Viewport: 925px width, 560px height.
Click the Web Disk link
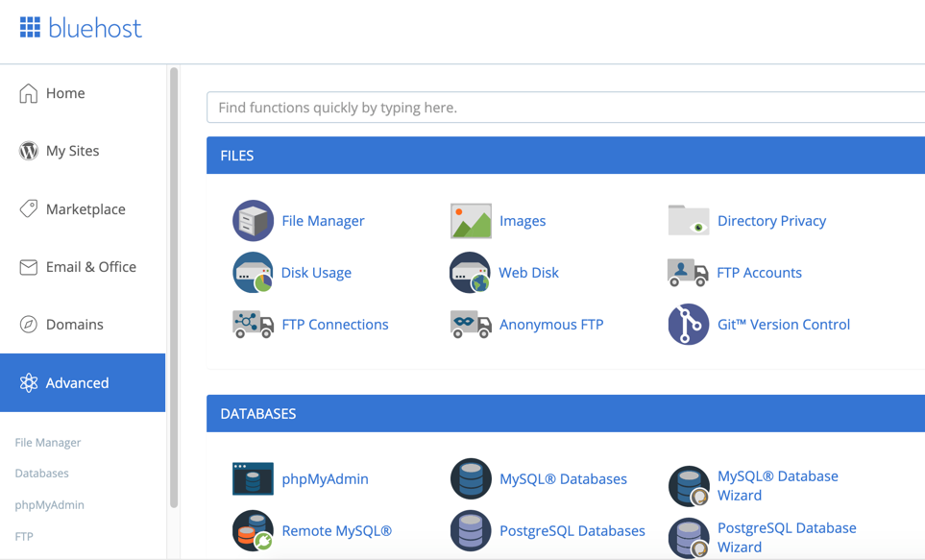pos(528,273)
